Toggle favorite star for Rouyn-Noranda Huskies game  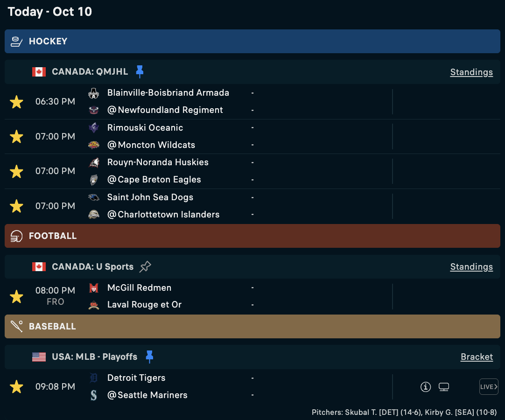(x=16, y=171)
